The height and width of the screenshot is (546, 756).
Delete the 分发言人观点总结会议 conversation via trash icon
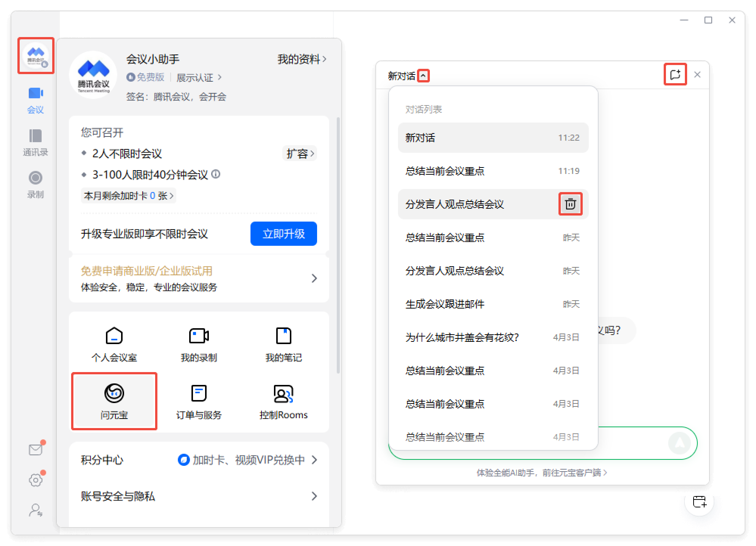[570, 204]
